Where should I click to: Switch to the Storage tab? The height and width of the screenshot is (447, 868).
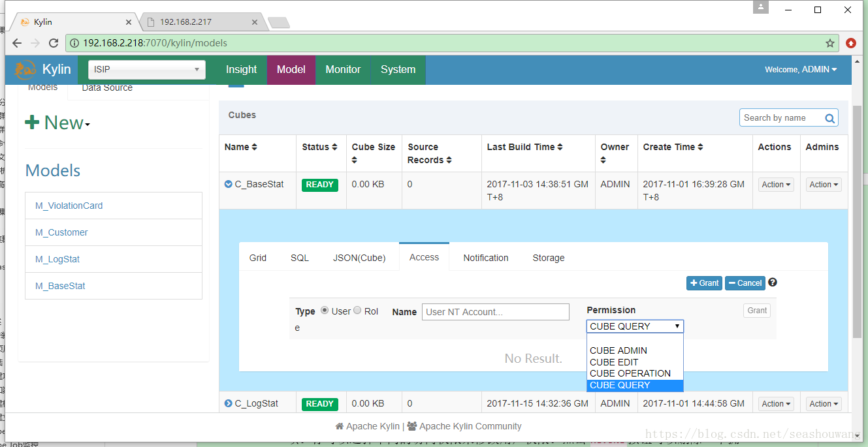click(549, 258)
